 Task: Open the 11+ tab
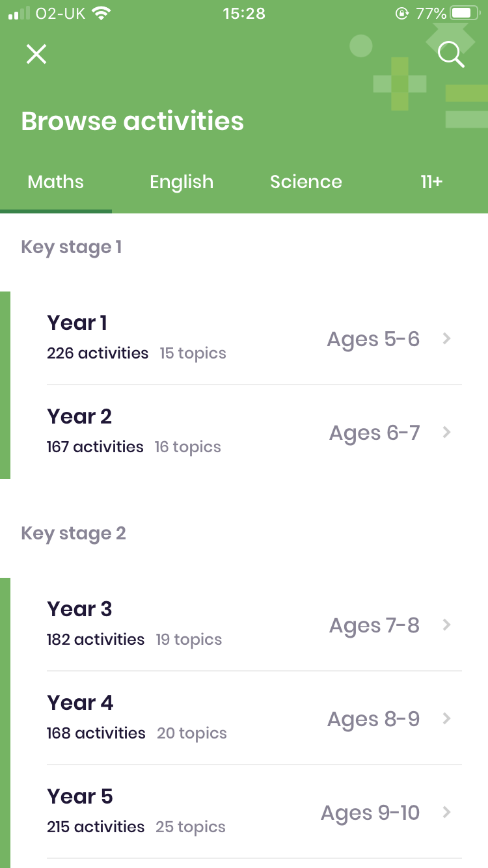(x=431, y=182)
